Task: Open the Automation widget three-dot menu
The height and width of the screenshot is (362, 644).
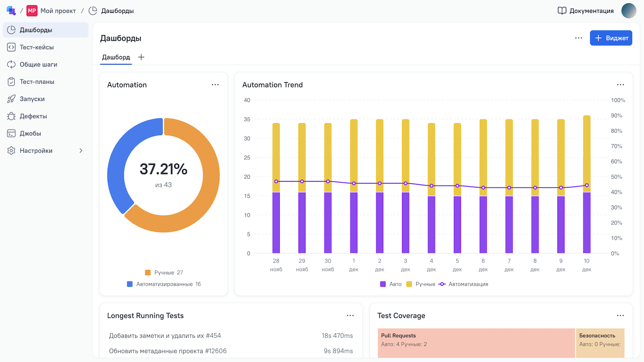Action: click(x=215, y=85)
